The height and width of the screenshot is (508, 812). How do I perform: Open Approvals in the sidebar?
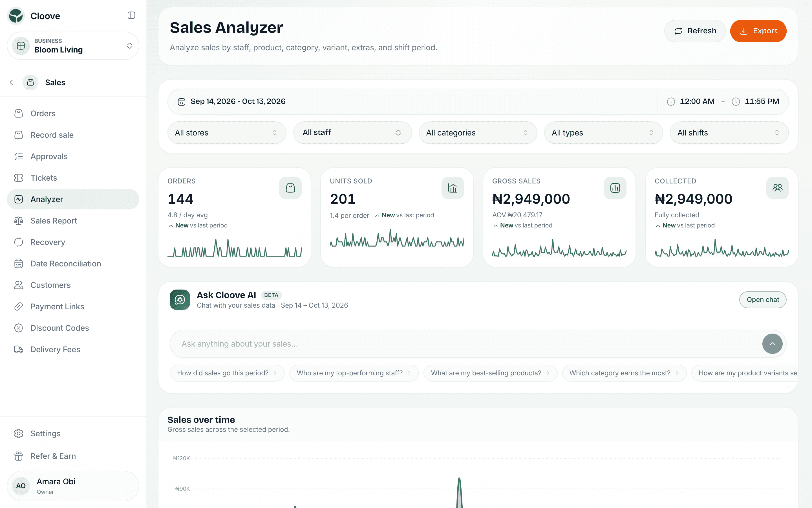tap(73, 157)
